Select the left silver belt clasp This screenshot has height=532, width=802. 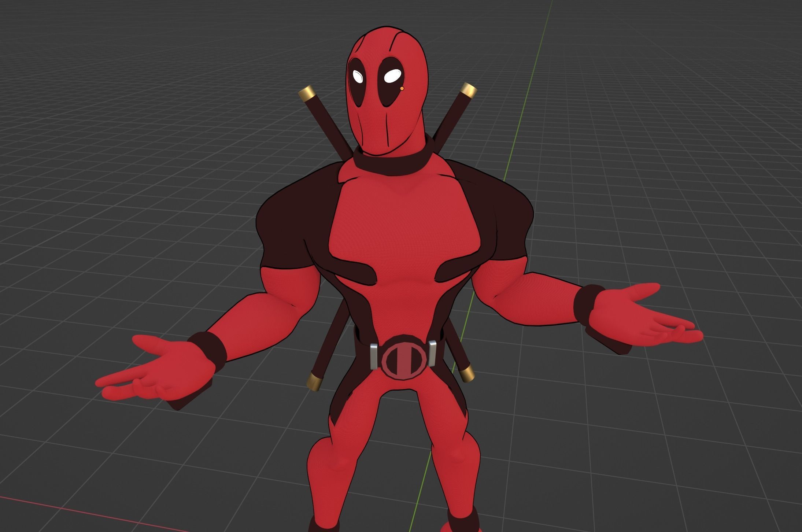click(374, 356)
